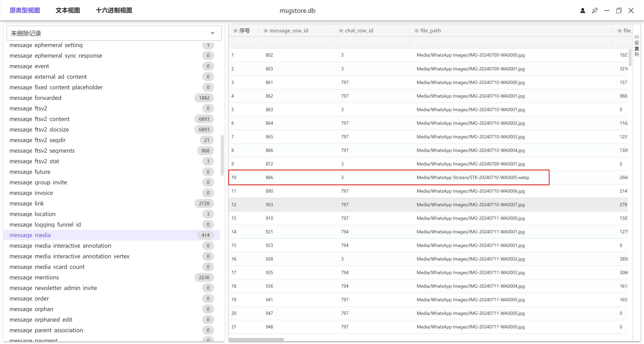The image size is (644, 344).
Task: Click the message_row_id filter input field
Action: coord(296,42)
